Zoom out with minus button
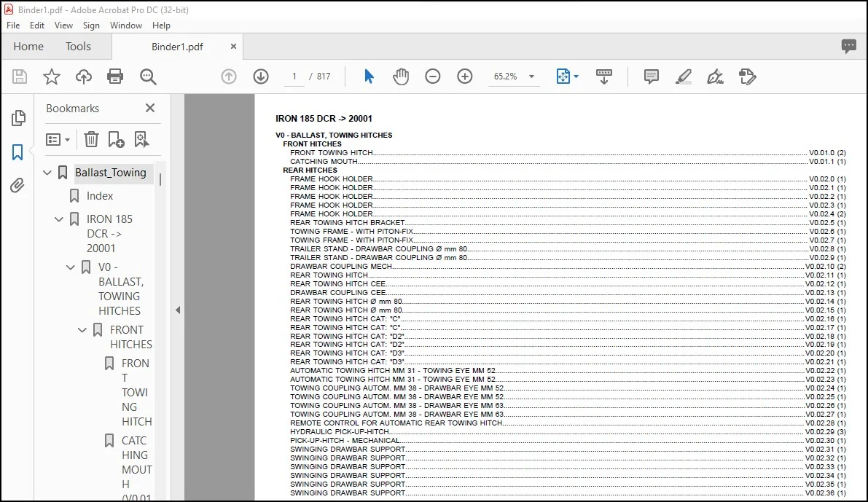 (x=433, y=77)
